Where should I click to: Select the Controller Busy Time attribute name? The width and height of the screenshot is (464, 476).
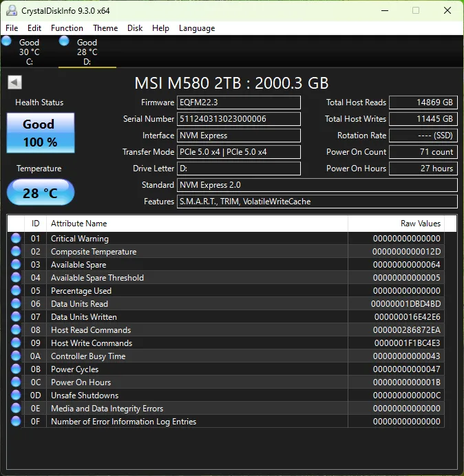[88, 356]
